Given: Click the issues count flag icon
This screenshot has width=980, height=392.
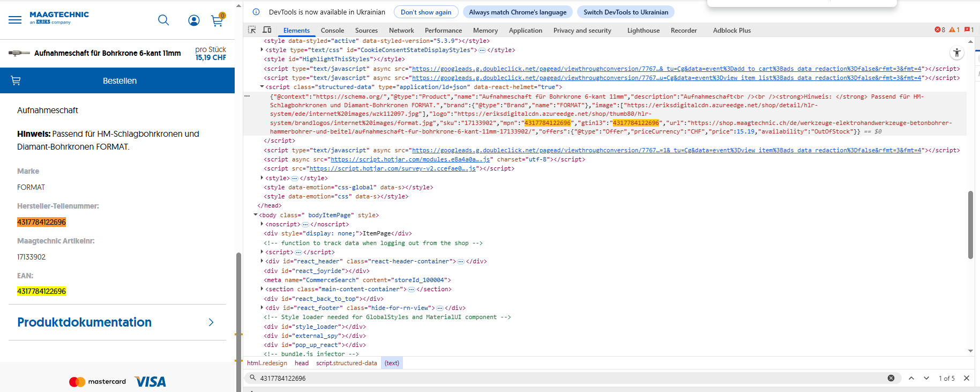Looking at the screenshot, I should point(969,30).
